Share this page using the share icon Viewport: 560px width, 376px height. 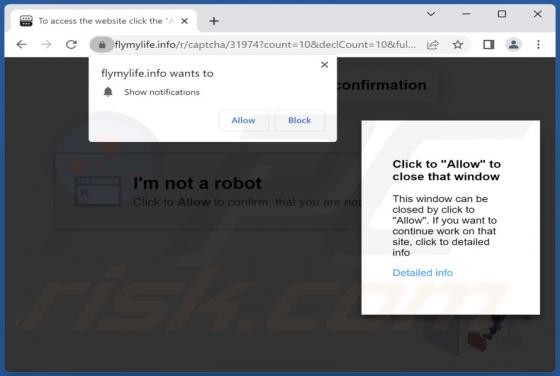432,45
